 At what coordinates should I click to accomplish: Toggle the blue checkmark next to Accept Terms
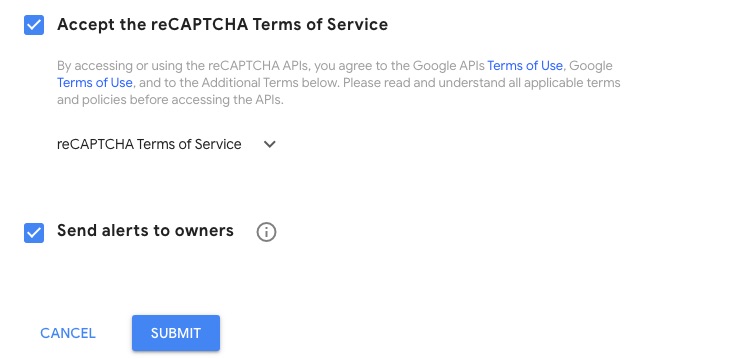34,25
